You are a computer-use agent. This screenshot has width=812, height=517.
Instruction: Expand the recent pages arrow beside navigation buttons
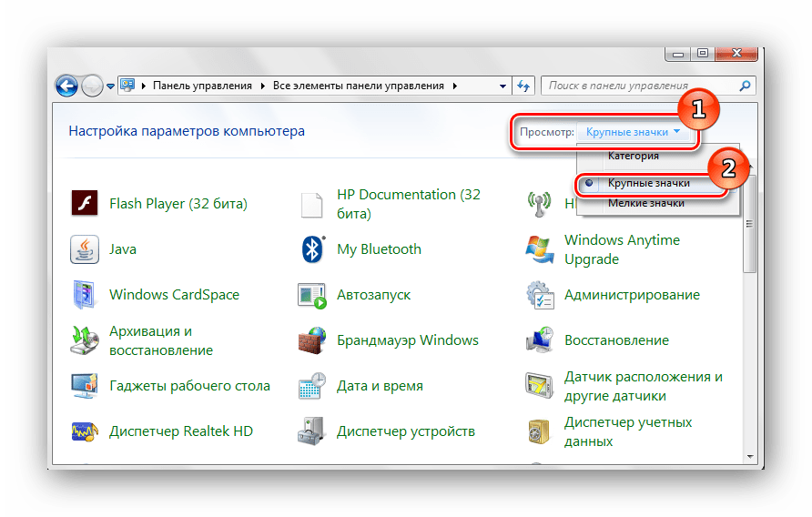[x=111, y=86]
